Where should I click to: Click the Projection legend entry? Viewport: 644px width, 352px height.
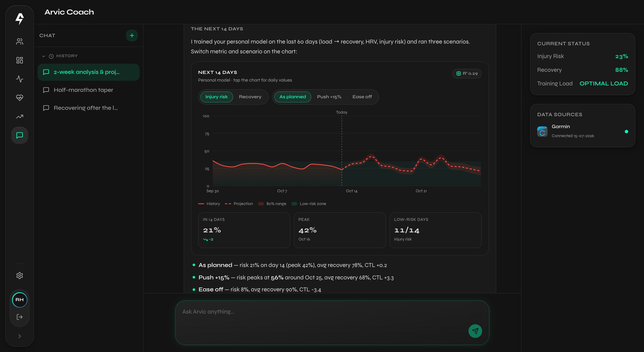[x=239, y=204]
